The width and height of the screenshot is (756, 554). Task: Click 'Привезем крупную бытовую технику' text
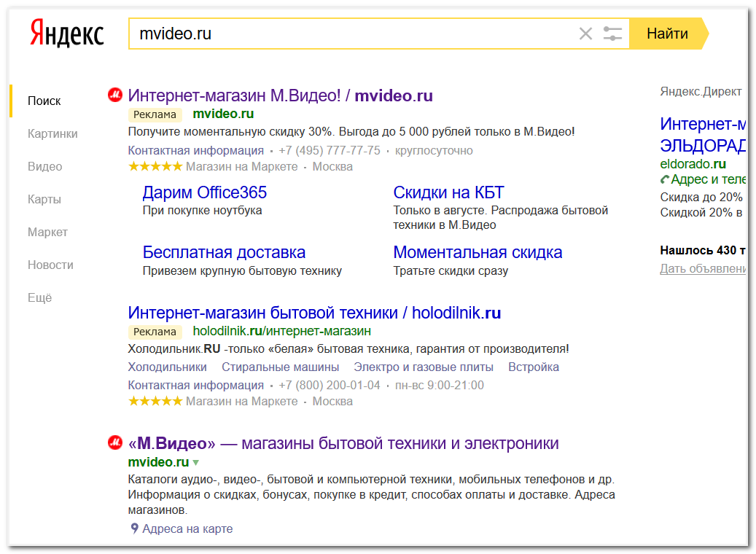coord(242,270)
